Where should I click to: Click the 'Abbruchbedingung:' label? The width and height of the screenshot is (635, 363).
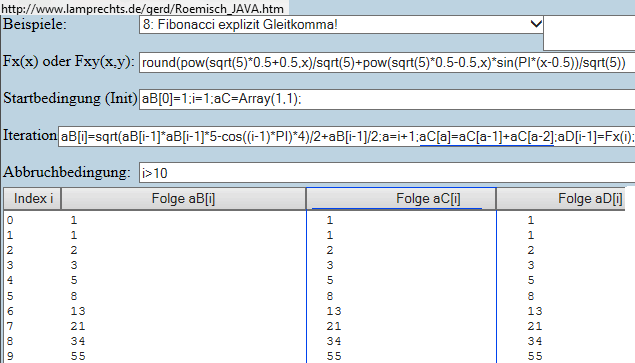67,172
